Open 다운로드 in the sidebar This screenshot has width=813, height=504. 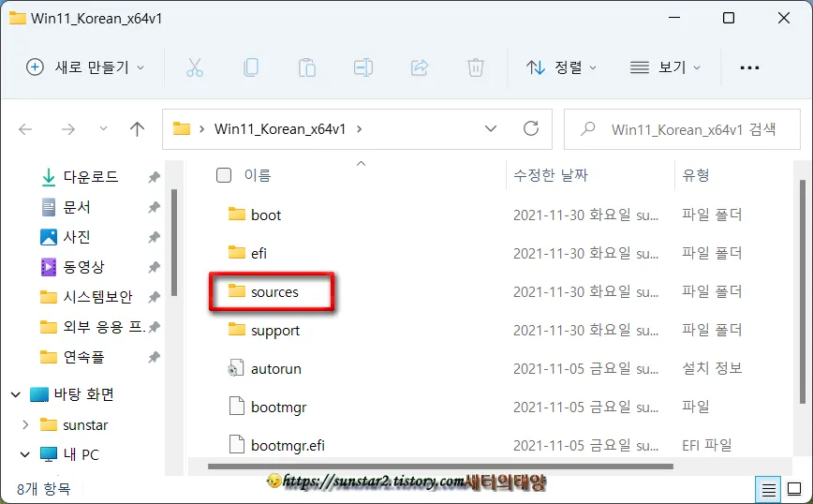point(91,177)
